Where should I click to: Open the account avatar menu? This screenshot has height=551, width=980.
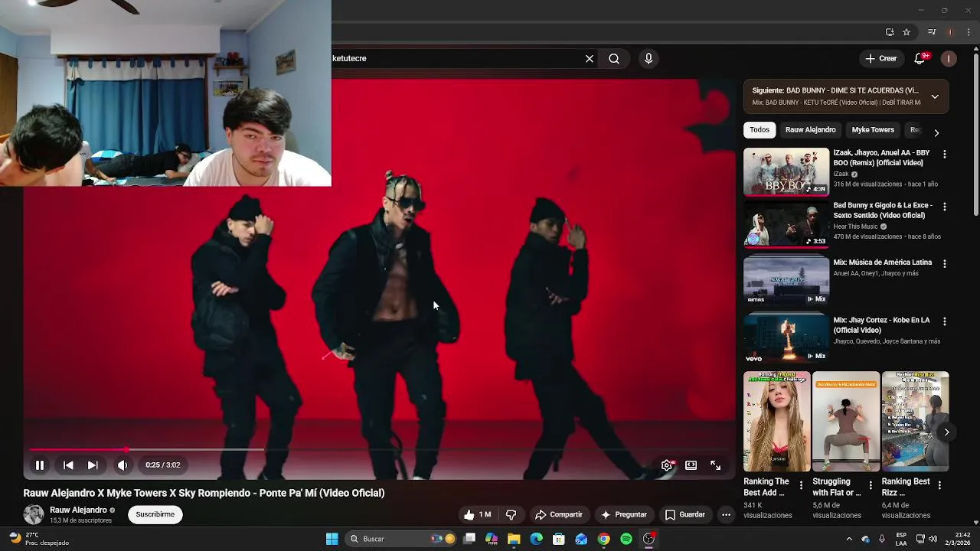coord(949,58)
